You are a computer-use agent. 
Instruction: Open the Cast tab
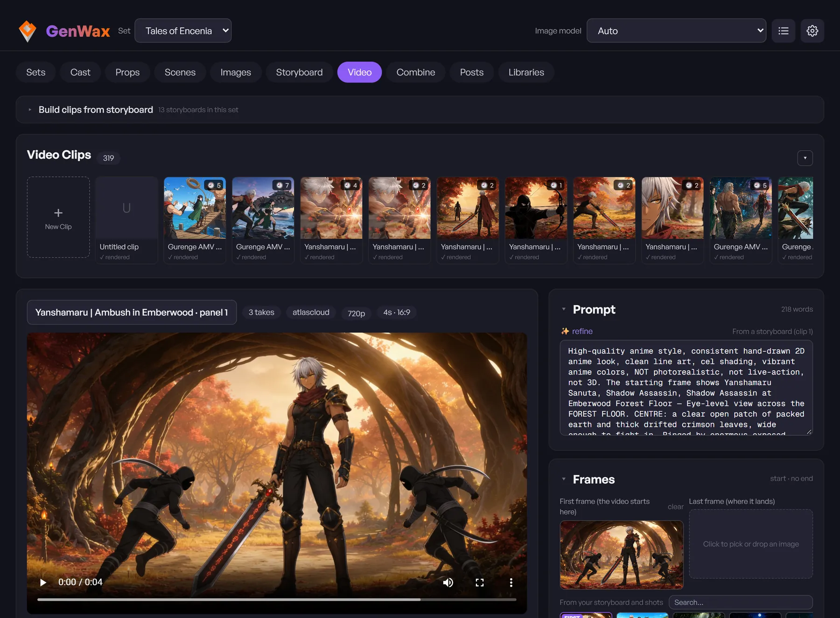[80, 72]
